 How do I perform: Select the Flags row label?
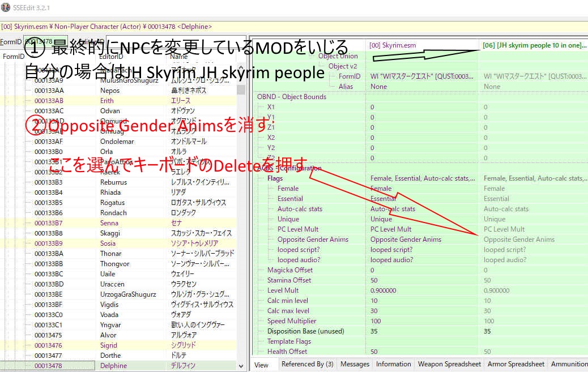tap(275, 178)
